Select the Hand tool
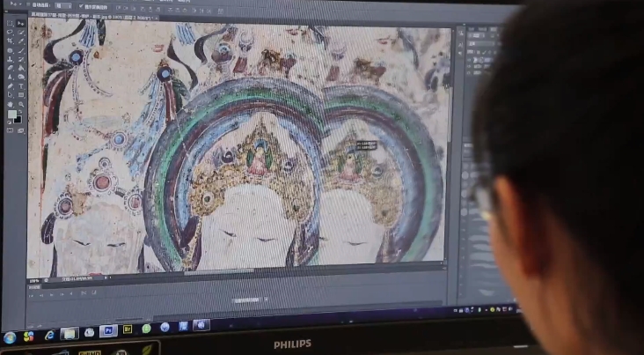Screen dimensions: 644x355 10,104
